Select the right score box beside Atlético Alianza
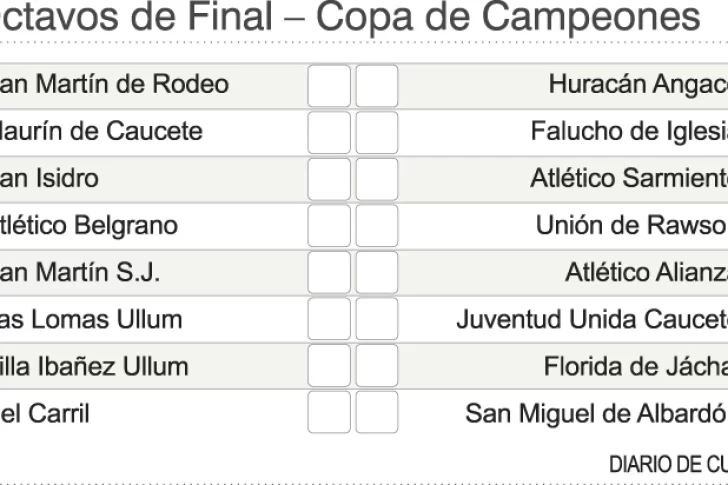The image size is (728, 485). 377,272
